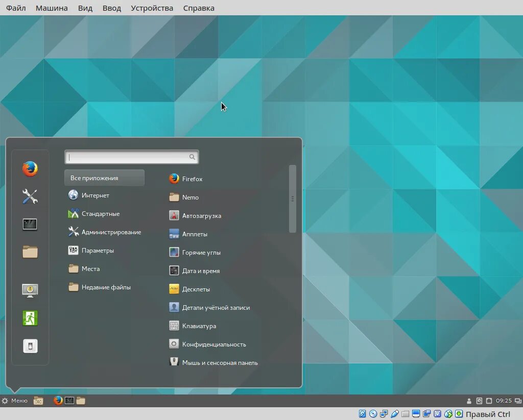The height and width of the screenshot is (420, 523).
Task: Shut down using the power switch icon
Action: click(x=30, y=346)
